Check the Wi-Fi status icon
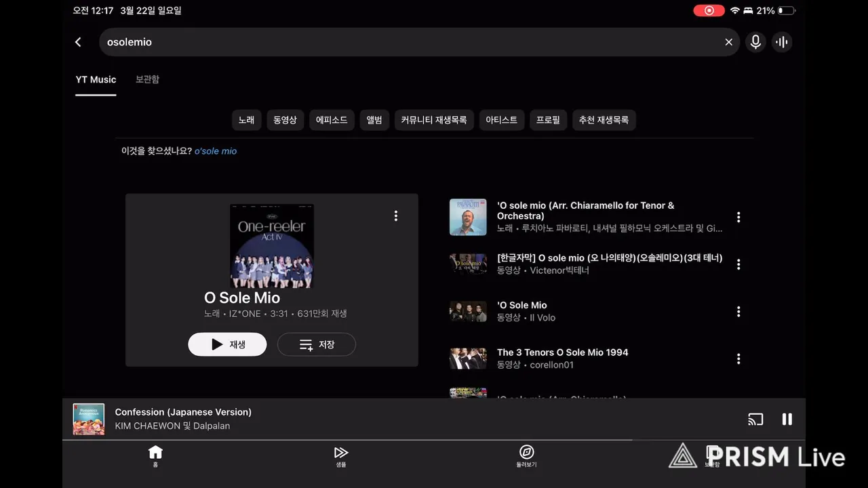 pyautogui.click(x=735, y=11)
